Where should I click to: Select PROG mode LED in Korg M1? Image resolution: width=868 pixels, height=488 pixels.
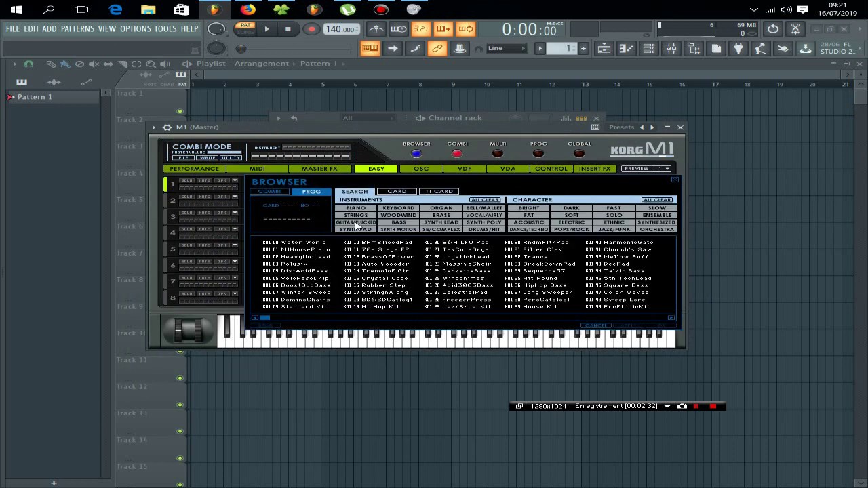(x=538, y=154)
